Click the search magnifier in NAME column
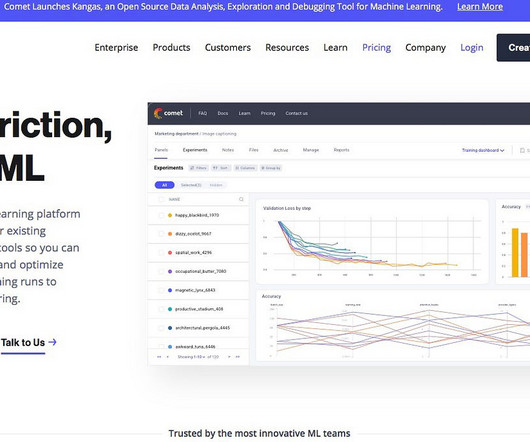The height and width of the screenshot is (442, 530). pos(241,199)
